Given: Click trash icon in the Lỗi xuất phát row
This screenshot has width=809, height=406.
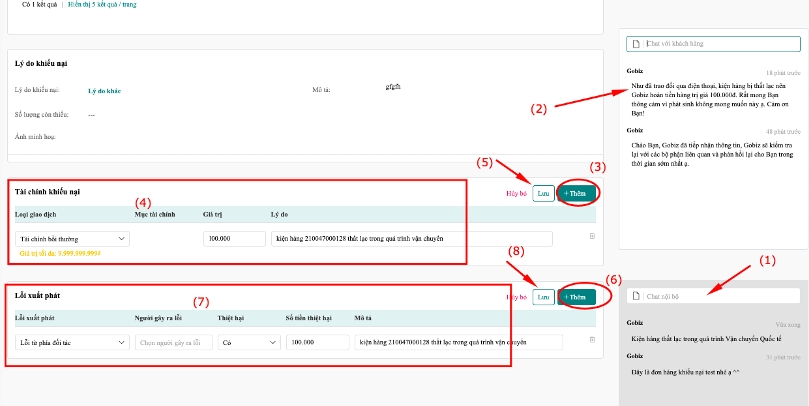Looking at the screenshot, I should click(592, 341).
